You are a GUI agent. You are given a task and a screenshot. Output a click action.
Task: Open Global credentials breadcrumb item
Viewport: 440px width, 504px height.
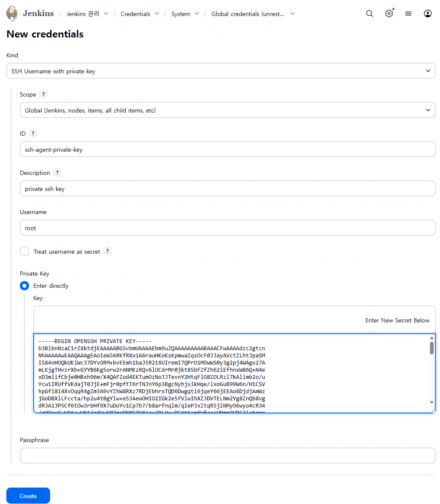tap(248, 14)
